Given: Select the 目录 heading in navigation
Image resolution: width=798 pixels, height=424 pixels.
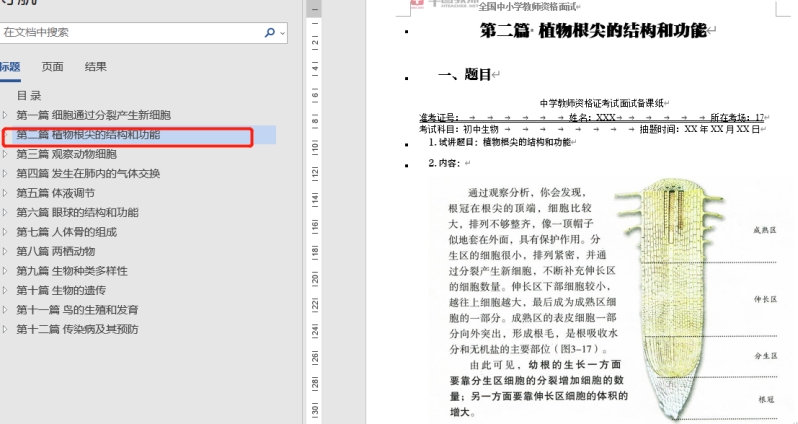Looking at the screenshot, I should pyautogui.click(x=29, y=96).
